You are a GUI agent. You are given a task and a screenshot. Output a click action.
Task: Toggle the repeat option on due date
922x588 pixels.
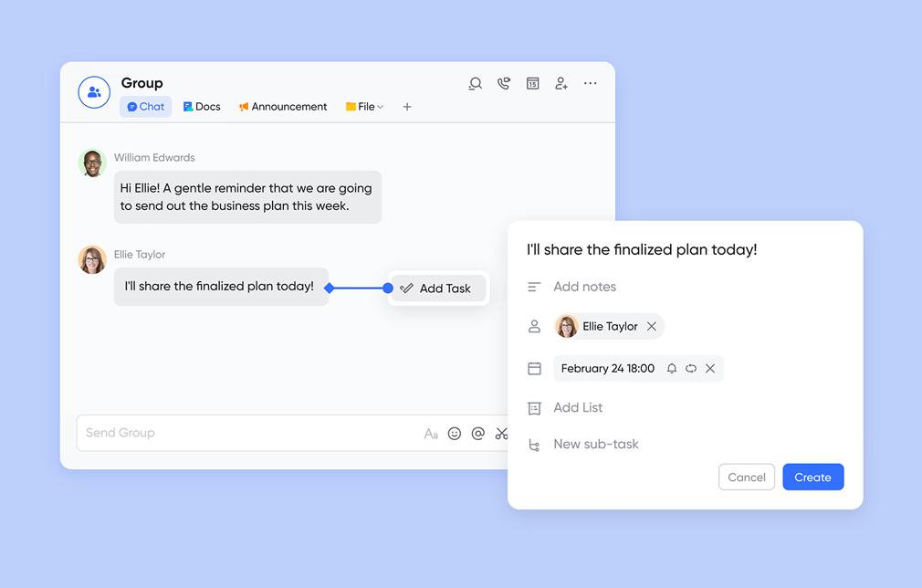point(691,369)
